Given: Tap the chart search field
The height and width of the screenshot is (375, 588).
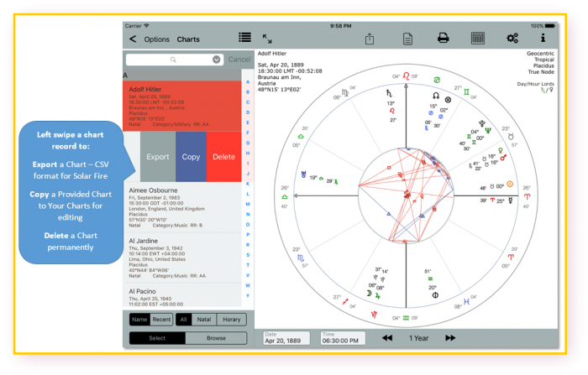Looking at the screenshot, I should click(175, 60).
